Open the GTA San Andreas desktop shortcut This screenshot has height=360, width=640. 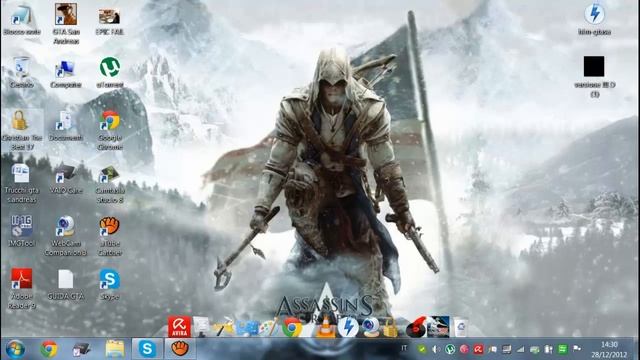coord(66,23)
